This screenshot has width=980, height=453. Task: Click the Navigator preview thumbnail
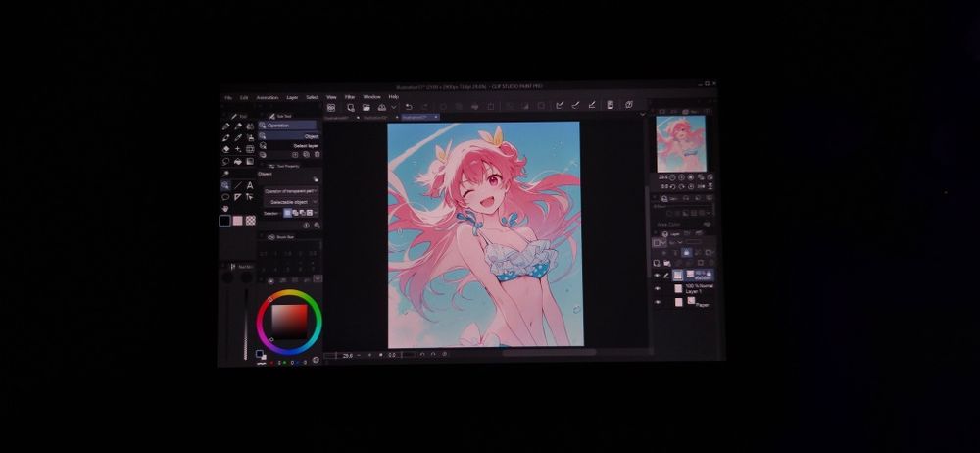pyautogui.click(x=681, y=144)
